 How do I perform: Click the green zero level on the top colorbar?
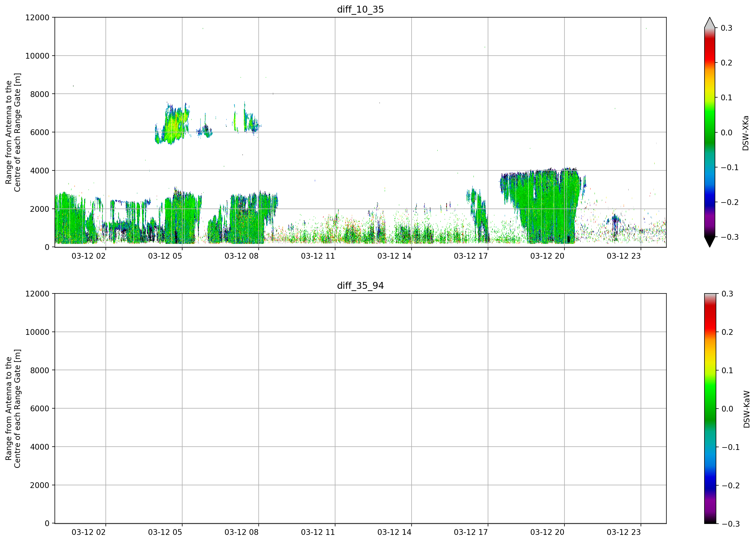(x=710, y=132)
